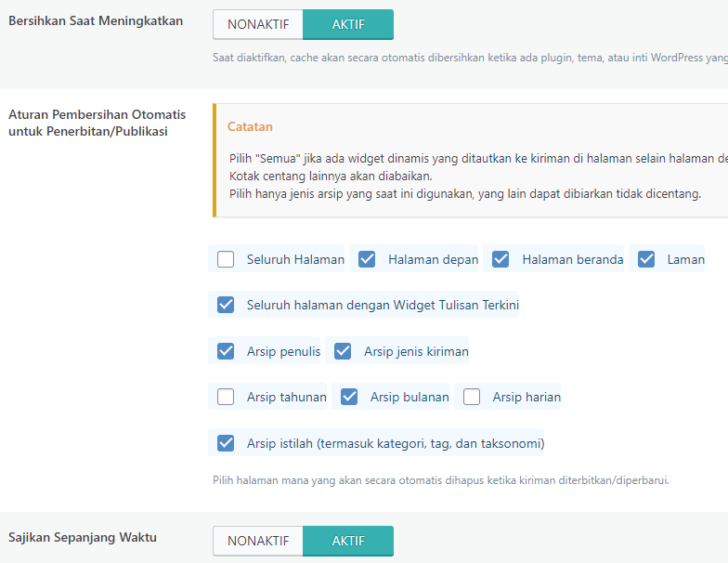Click the Aturan Pembersihan Otomatis setting label
The height and width of the screenshot is (563, 728).
97,123
